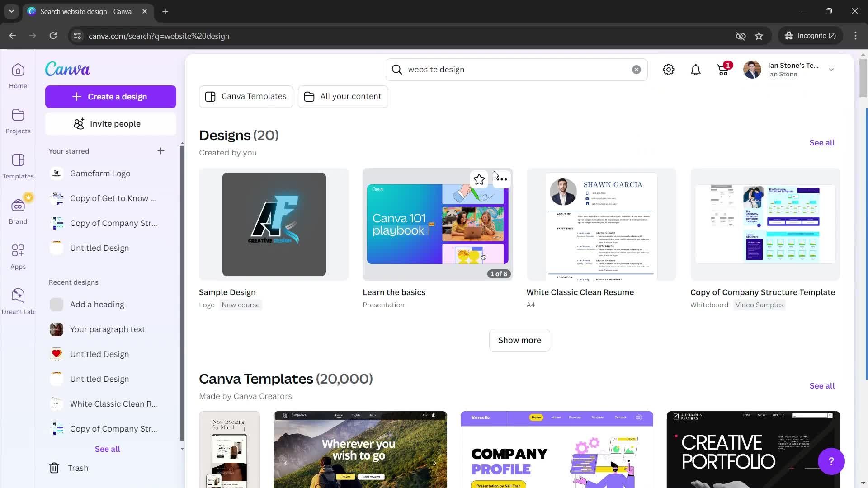Open recent Untitled Design with heart icon
868x488 pixels.
click(x=111, y=354)
